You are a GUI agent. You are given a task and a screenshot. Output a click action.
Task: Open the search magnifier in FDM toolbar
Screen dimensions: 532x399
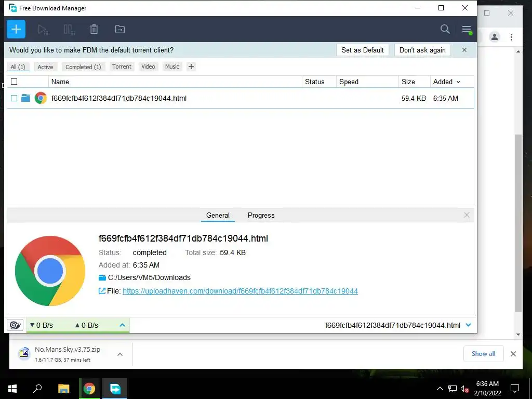445,29
